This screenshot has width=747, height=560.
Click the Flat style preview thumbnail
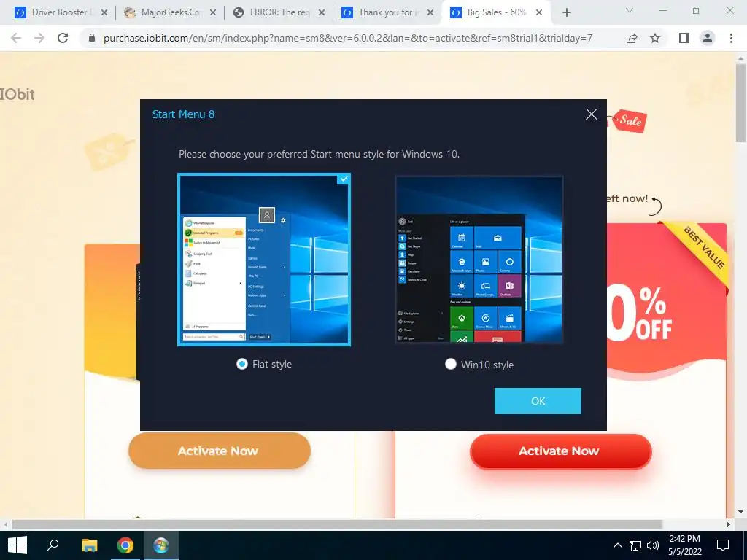point(264,260)
